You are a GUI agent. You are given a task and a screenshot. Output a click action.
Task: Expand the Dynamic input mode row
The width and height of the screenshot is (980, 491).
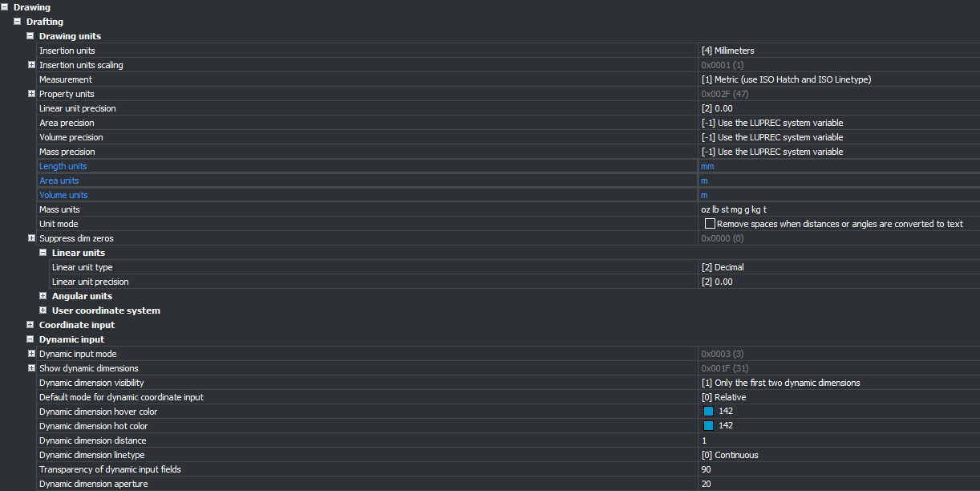31,354
